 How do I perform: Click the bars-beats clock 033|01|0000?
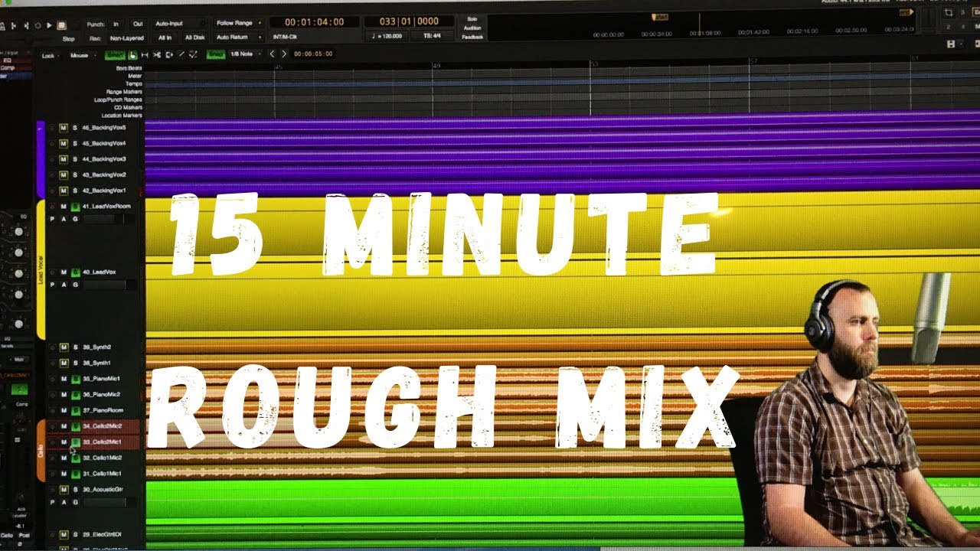(x=407, y=22)
